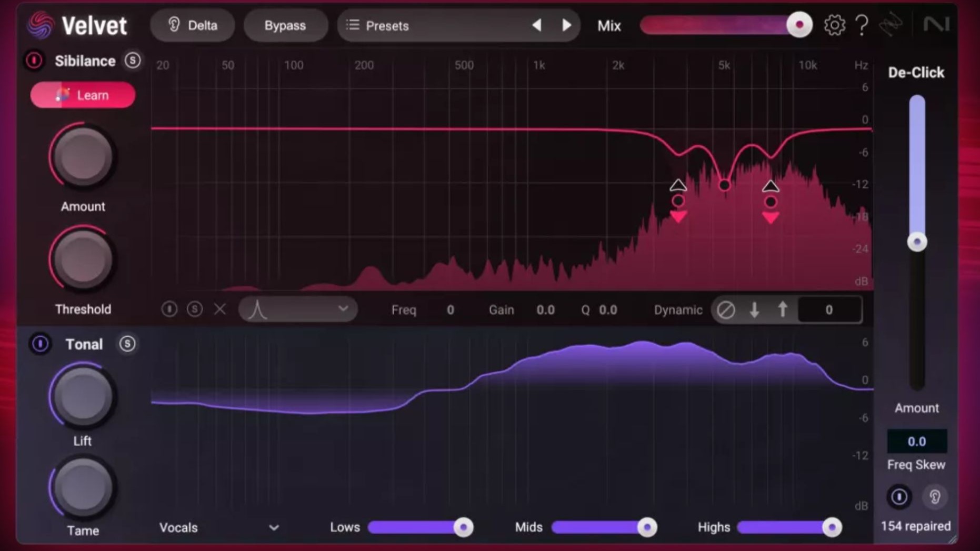The width and height of the screenshot is (980, 551).
Task: Toggle selected EQ band power
Action: click(169, 309)
